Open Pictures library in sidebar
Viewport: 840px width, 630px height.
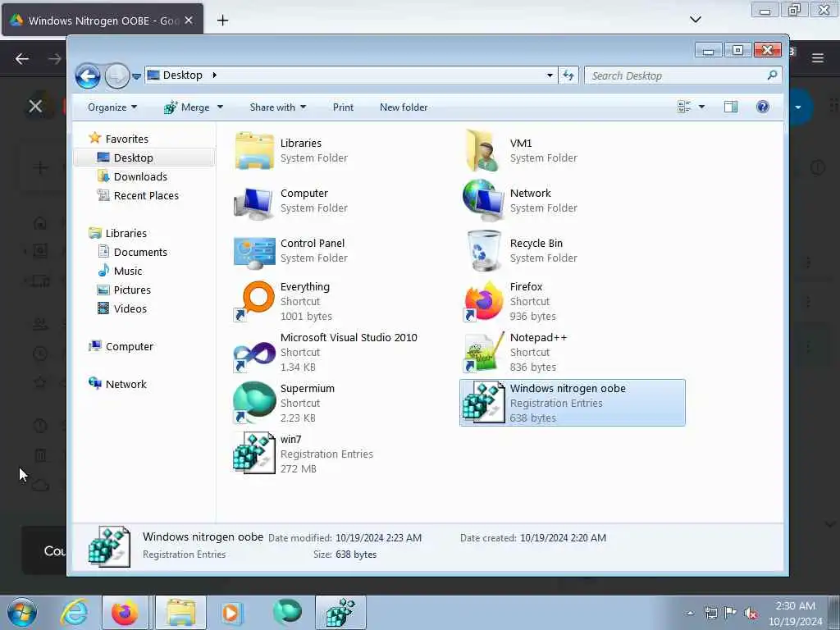click(132, 290)
